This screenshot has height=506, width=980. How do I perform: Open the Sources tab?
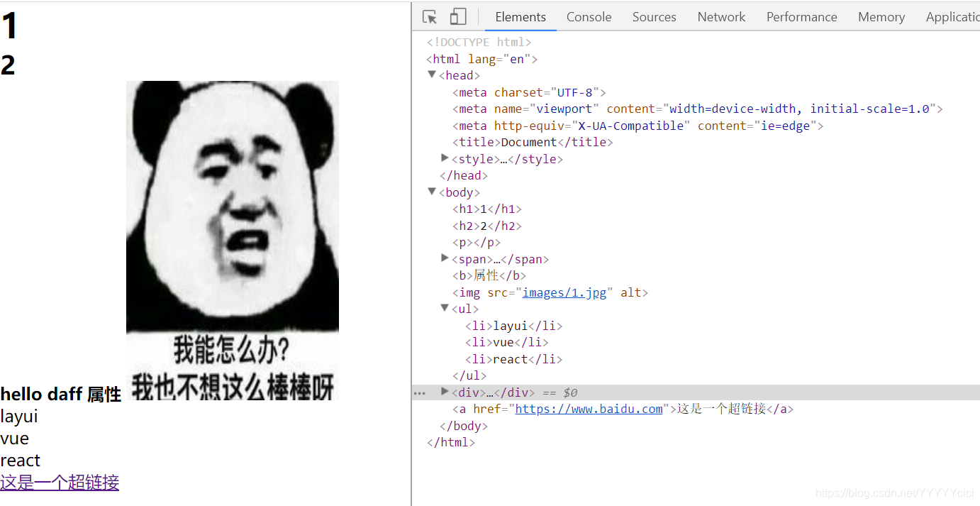(x=654, y=17)
